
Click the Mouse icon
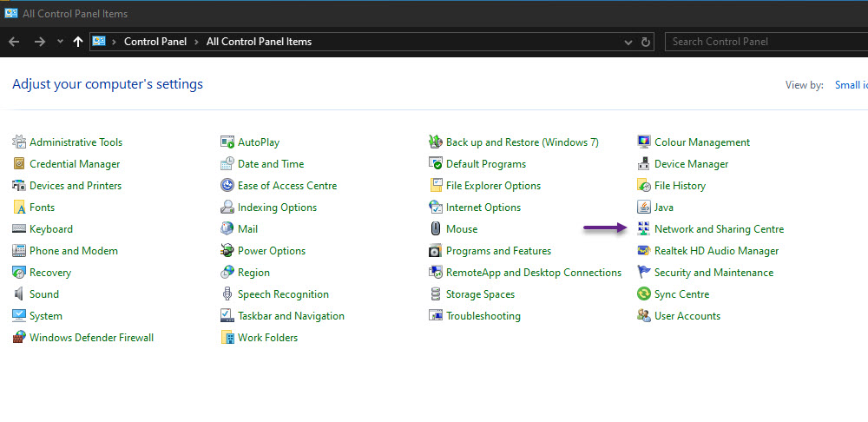[x=436, y=228]
